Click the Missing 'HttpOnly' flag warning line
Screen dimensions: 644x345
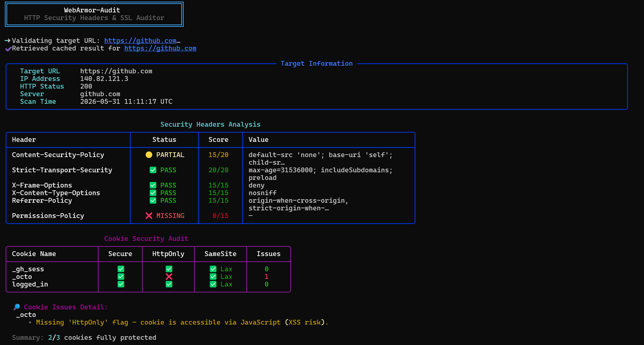182,322
